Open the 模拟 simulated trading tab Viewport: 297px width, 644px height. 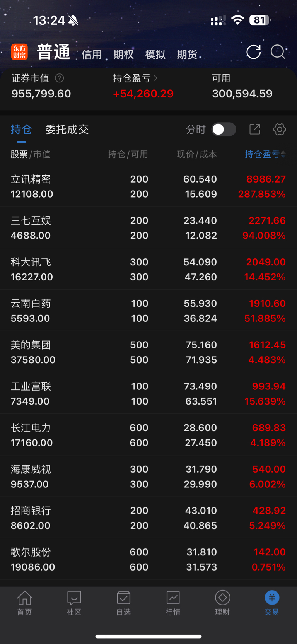pos(155,55)
